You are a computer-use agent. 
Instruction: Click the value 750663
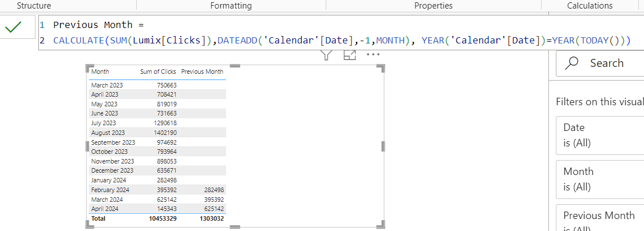(167, 85)
